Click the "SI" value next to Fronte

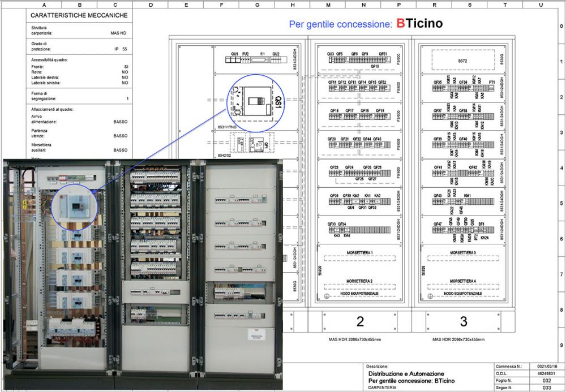click(x=126, y=67)
